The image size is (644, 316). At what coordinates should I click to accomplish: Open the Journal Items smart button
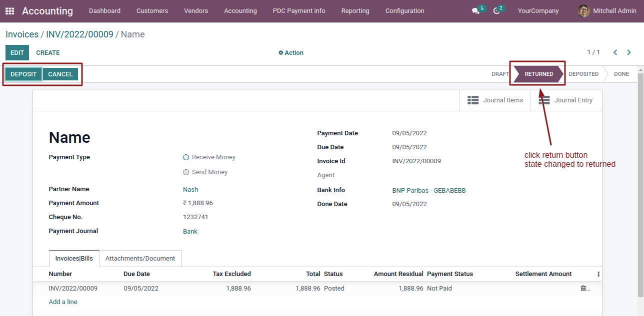pos(495,100)
